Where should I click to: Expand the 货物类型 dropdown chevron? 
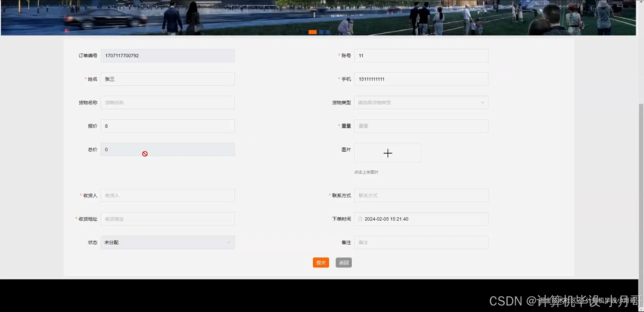pyautogui.click(x=482, y=102)
